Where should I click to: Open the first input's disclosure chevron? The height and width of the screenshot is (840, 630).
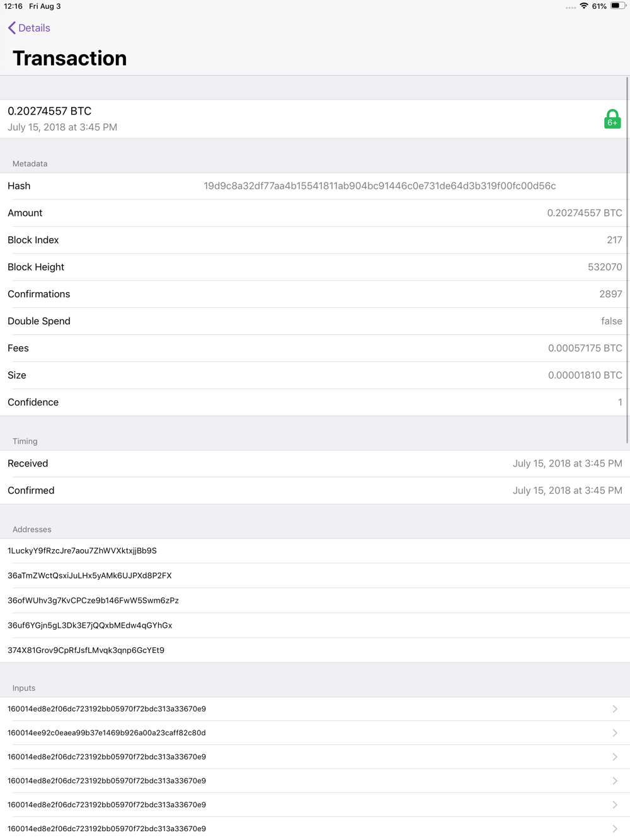(x=615, y=709)
